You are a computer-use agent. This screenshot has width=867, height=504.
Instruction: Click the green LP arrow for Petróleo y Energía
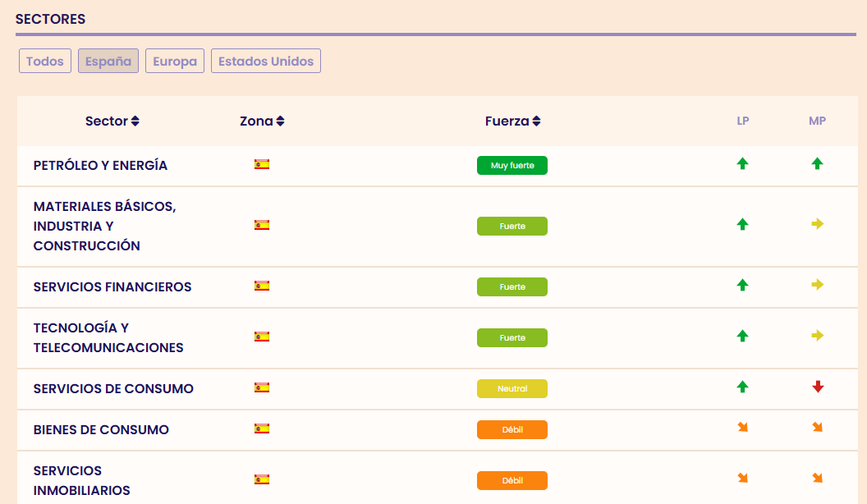[743, 163]
